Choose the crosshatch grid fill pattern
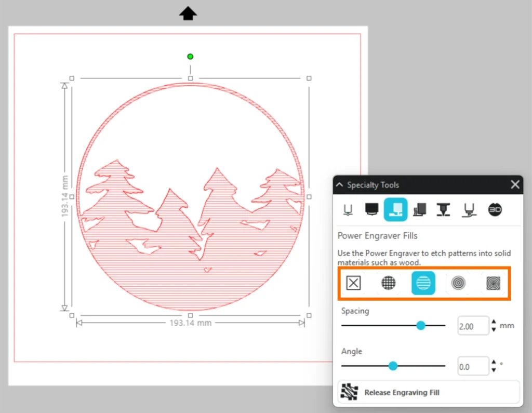The image size is (532, 413). tap(388, 283)
